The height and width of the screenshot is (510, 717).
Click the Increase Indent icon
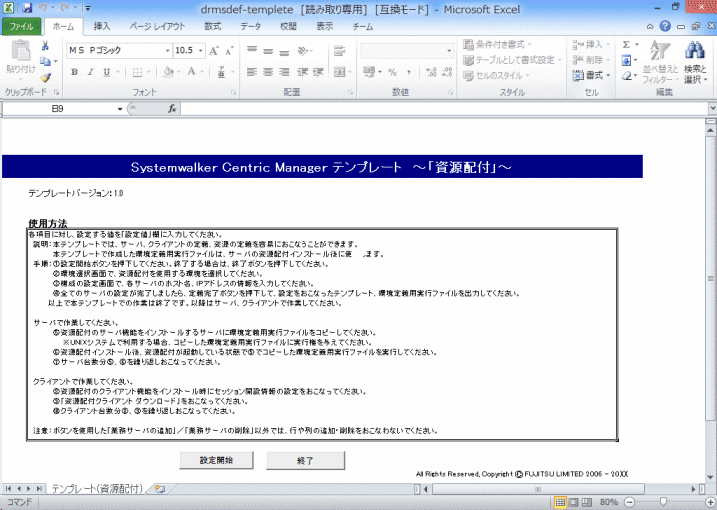[318, 72]
